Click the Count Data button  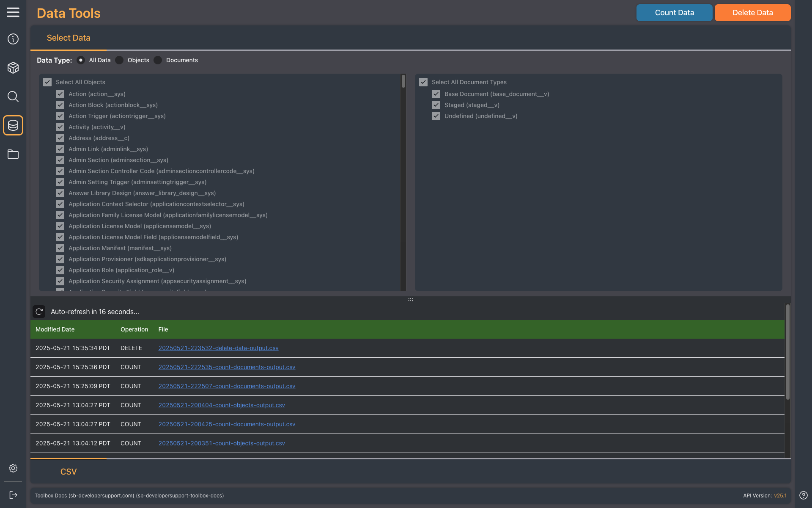coord(674,13)
